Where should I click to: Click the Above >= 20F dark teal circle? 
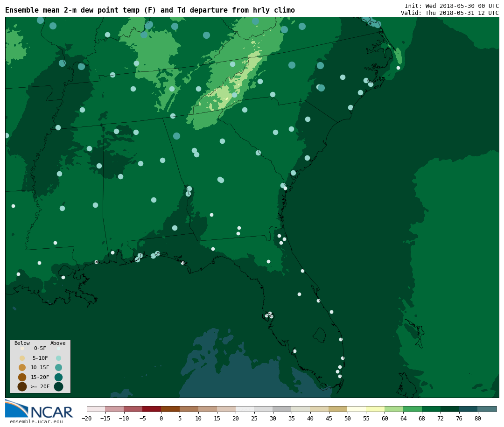point(58,386)
